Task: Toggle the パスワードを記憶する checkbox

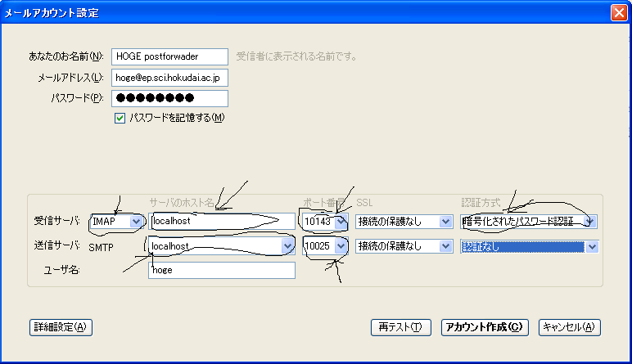Action: (x=120, y=118)
